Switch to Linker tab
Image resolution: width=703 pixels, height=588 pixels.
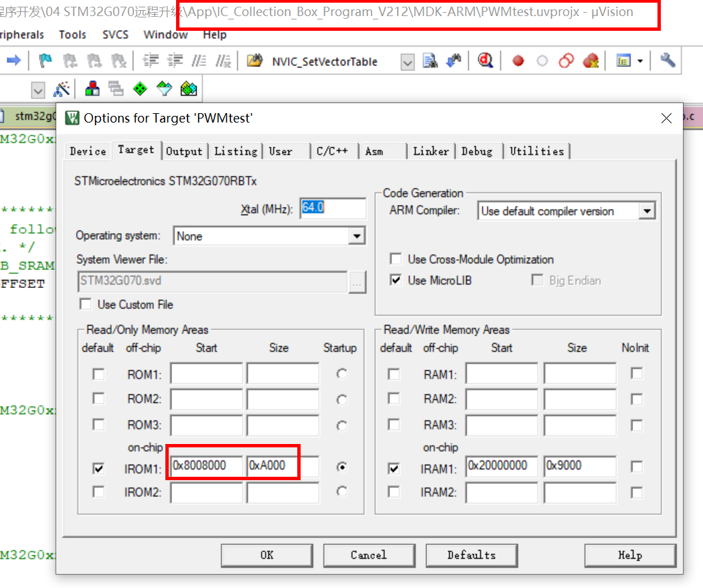(431, 151)
